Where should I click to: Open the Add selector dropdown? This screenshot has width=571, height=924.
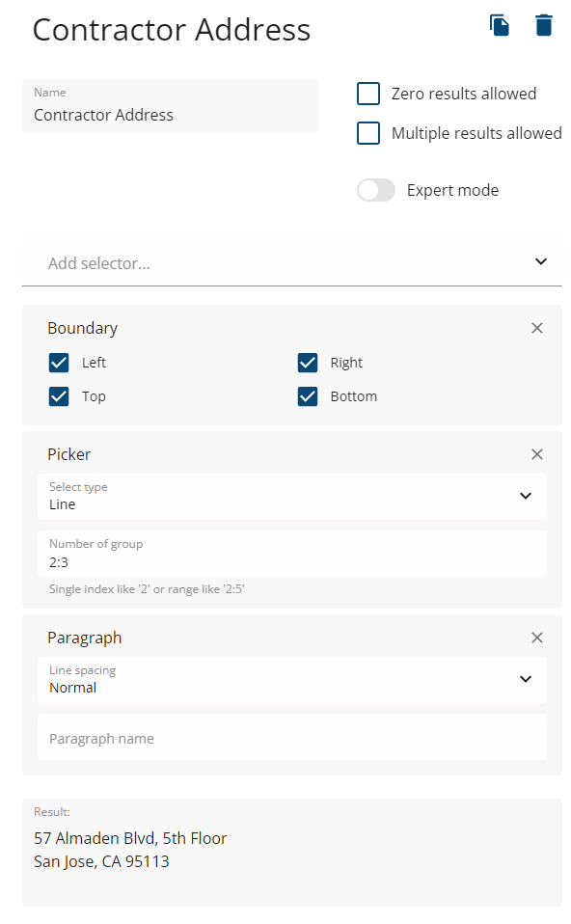pos(291,262)
